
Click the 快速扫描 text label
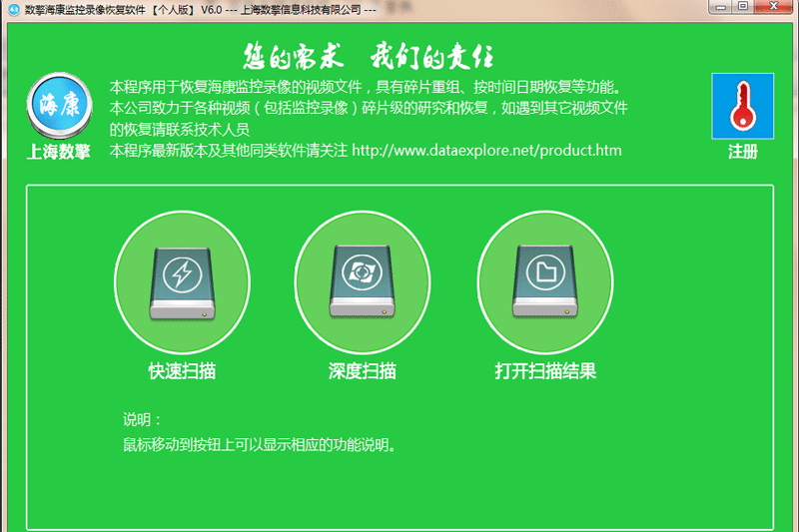click(x=182, y=371)
